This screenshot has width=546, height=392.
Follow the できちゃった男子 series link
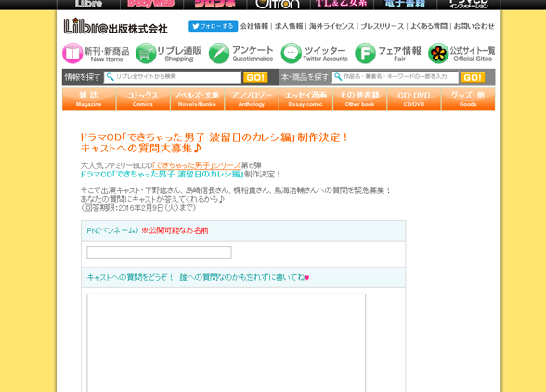[197, 165]
